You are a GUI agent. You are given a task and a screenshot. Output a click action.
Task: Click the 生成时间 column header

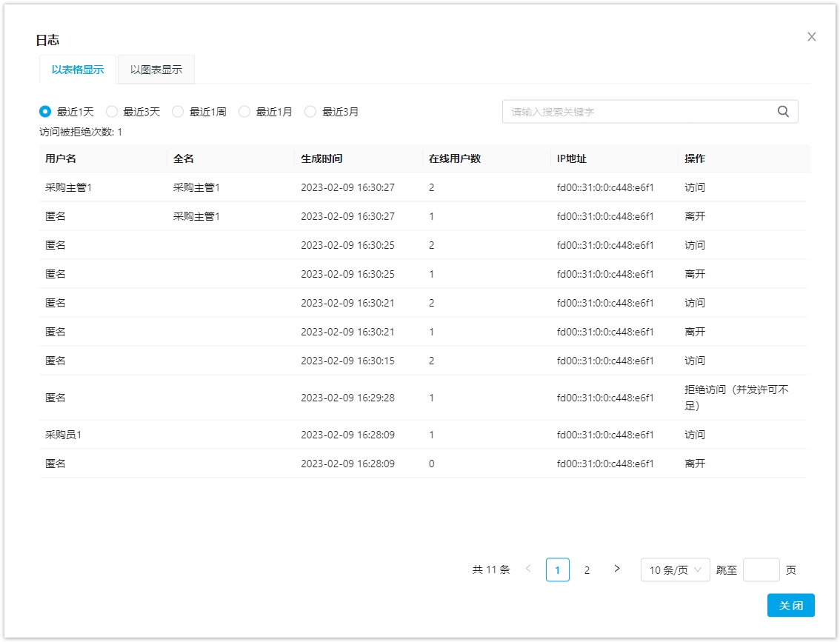coord(321,158)
